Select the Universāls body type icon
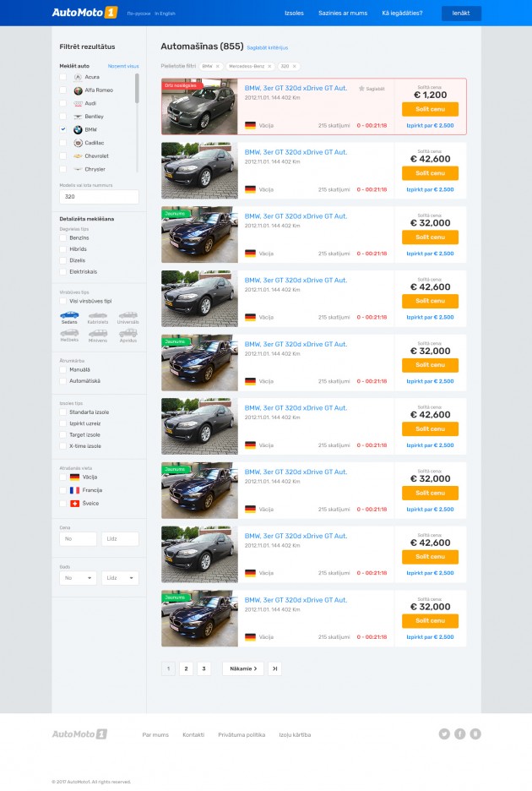Image resolution: width=532 pixels, height=791 pixels. coord(128,315)
